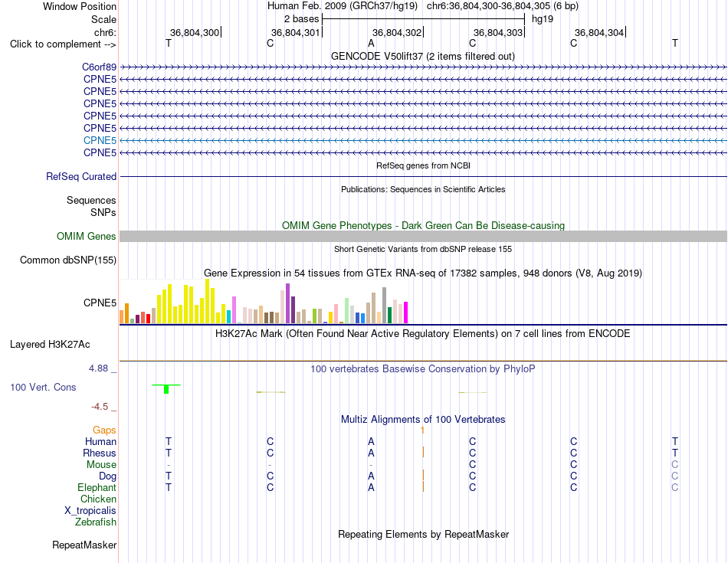Click the orange gap marker in Rhesus row
This screenshot has width=728, height=563.
tap(423, 452)
